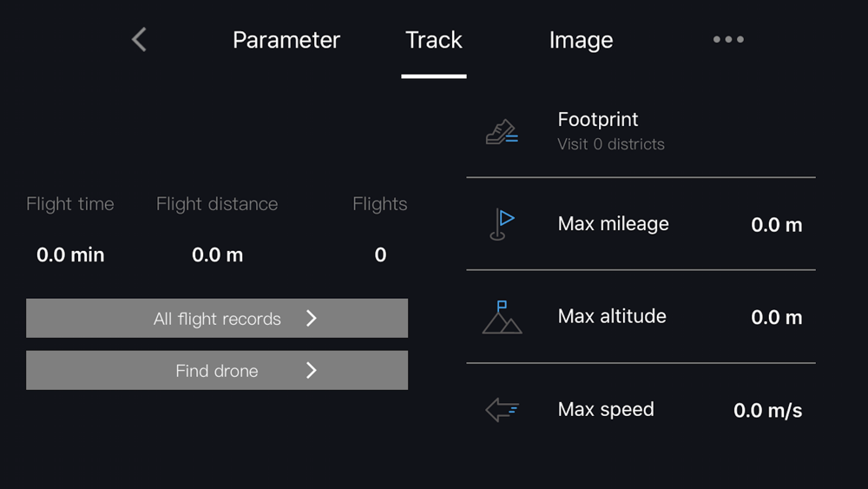Click the Max speed arrow icon

(502, 410)
